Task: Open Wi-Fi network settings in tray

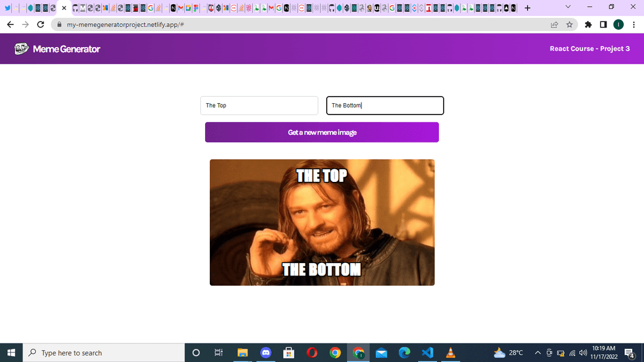Action: pyautogui.click(x=572, y=352)
